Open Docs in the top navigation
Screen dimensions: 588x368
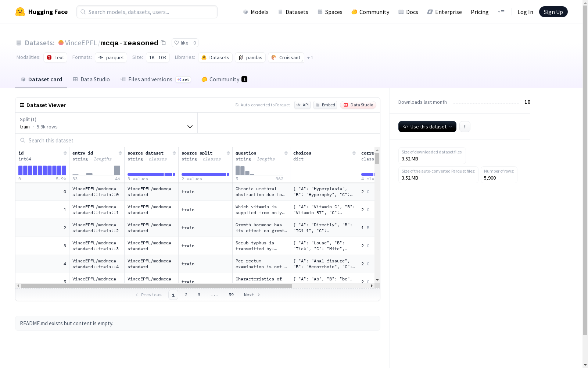pyautogui.click(x=408, y=12)
